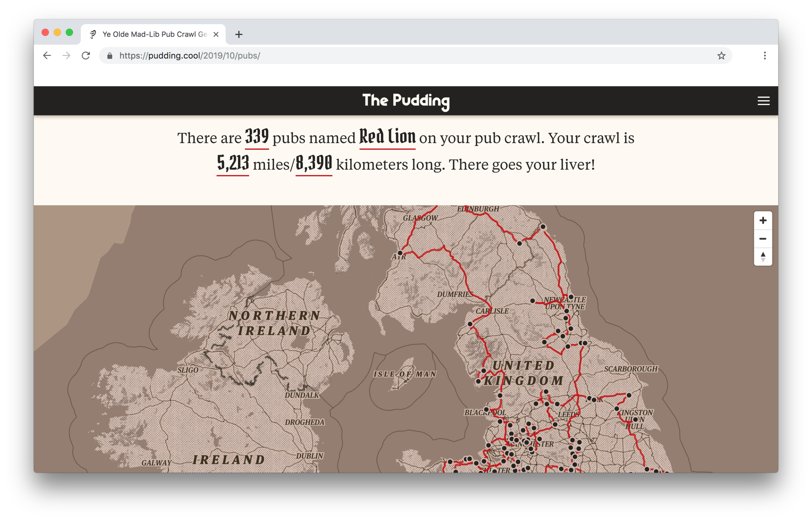Image resolution: width=812 pixels, height=521 pixels.
Task: Reload the page with refresh icon
Action: pos(86,56)
